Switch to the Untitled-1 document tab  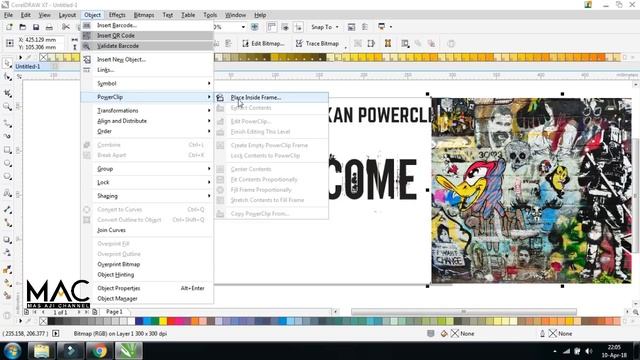coord(28,66)
